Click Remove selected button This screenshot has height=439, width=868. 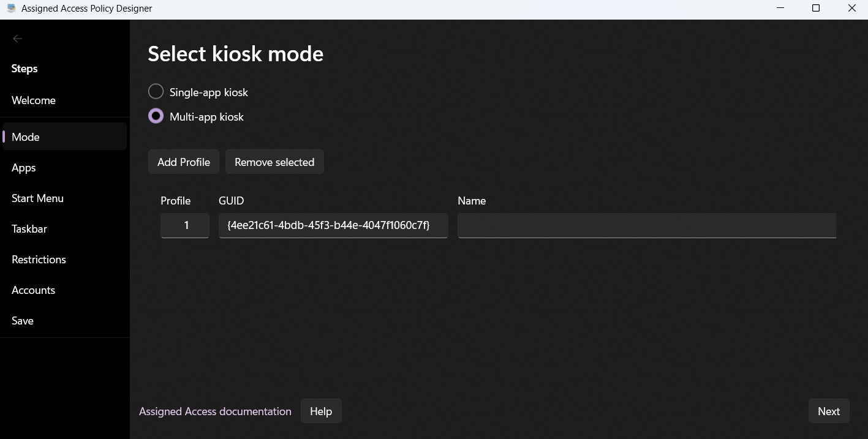(x=274, y=162)
